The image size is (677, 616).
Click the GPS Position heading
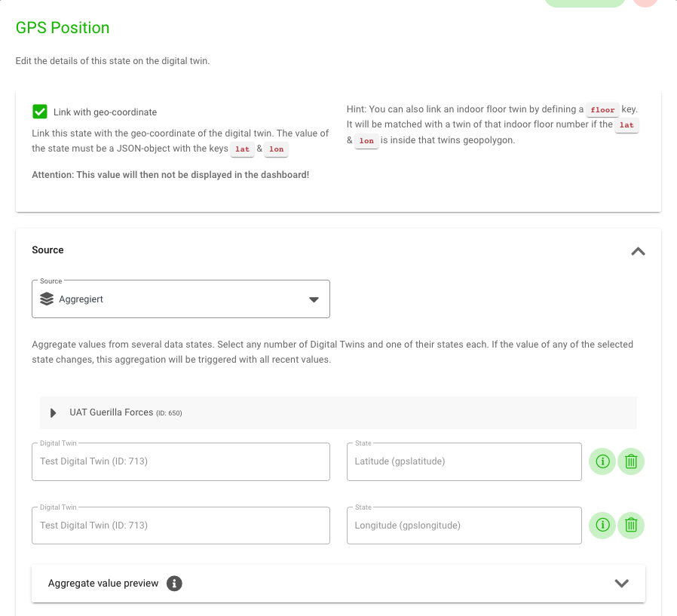(x=63, y=28)
